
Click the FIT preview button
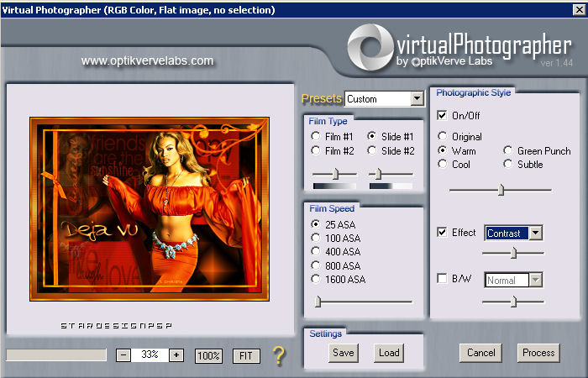pyautogui.click(x=246, y=356)
